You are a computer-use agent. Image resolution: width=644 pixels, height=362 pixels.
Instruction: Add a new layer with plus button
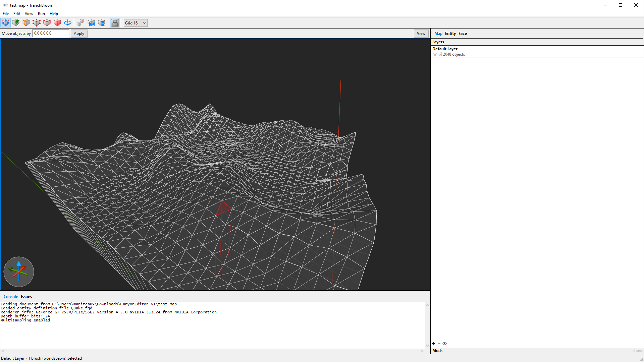click(x=434, y=344)
